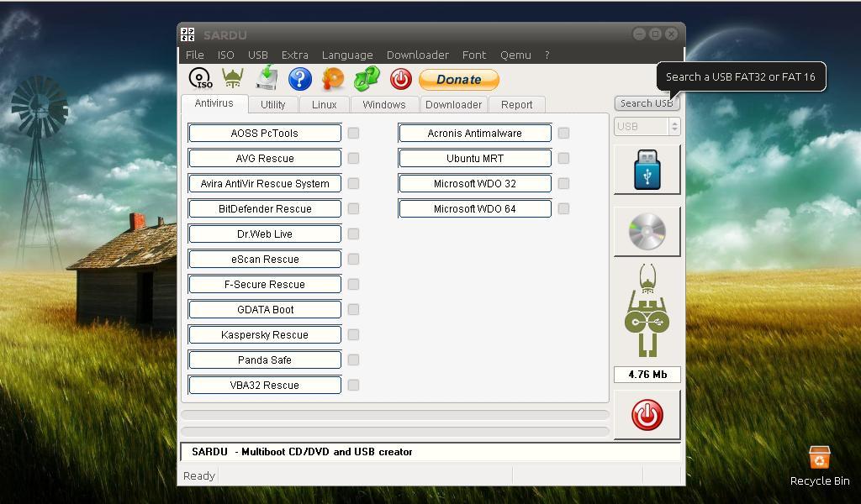
Task: Click the red power toolbar icon
Action: pos(401,79)
